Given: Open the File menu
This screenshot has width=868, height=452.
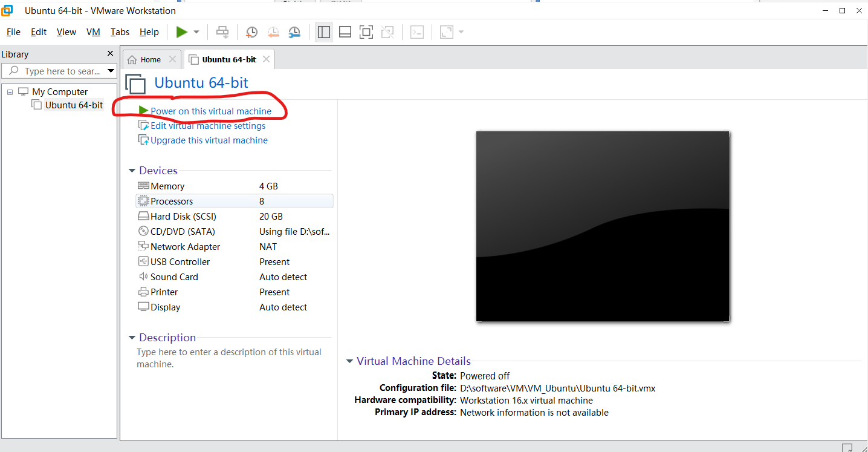Looking at the screenshot, I should (x=13, y=32).
